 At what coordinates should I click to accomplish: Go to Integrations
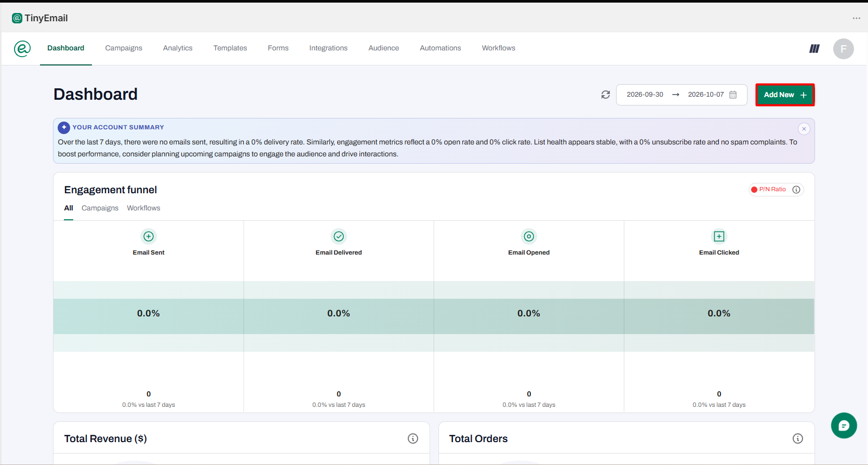point(328,48)
